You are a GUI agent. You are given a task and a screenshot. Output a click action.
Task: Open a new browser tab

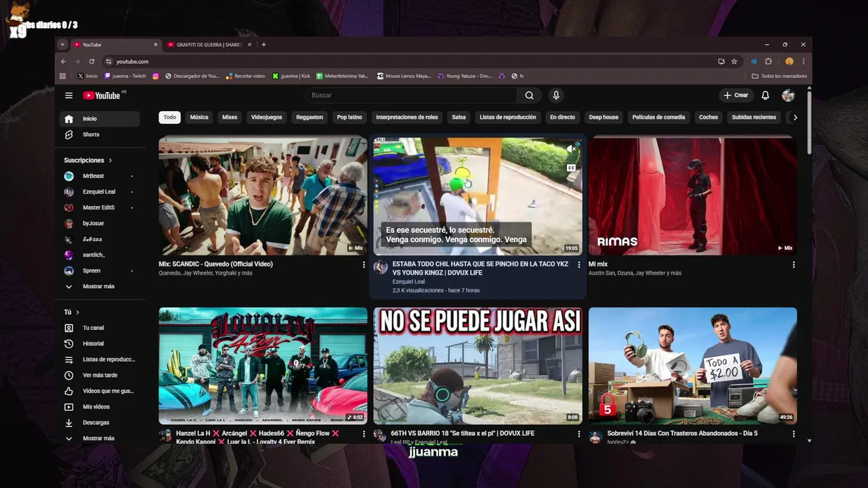coord(264,45)
